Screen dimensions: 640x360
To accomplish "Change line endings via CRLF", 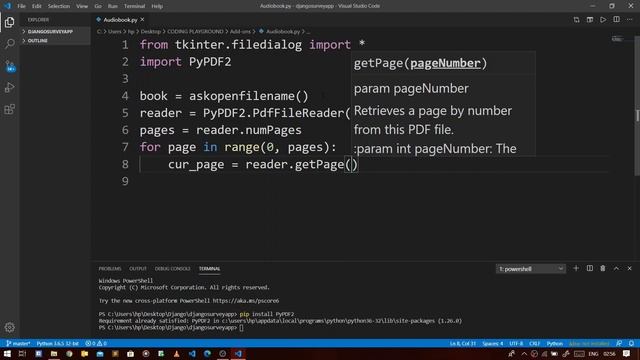I will point(534,343).
